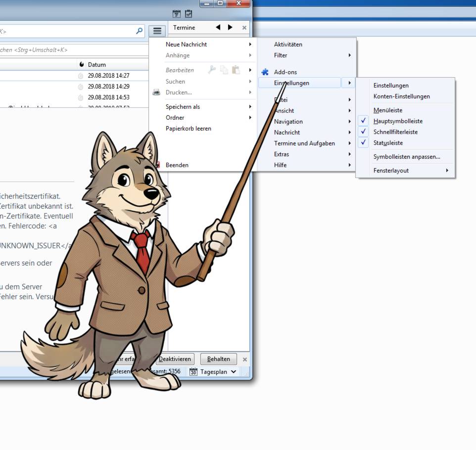
Task: Click the hamburger application menu button
Action: pos(157,31)
